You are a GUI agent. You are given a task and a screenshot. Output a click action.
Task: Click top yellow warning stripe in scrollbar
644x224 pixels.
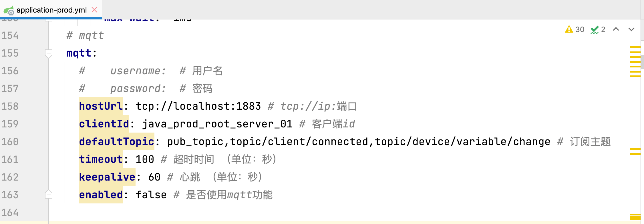(635, 47)
